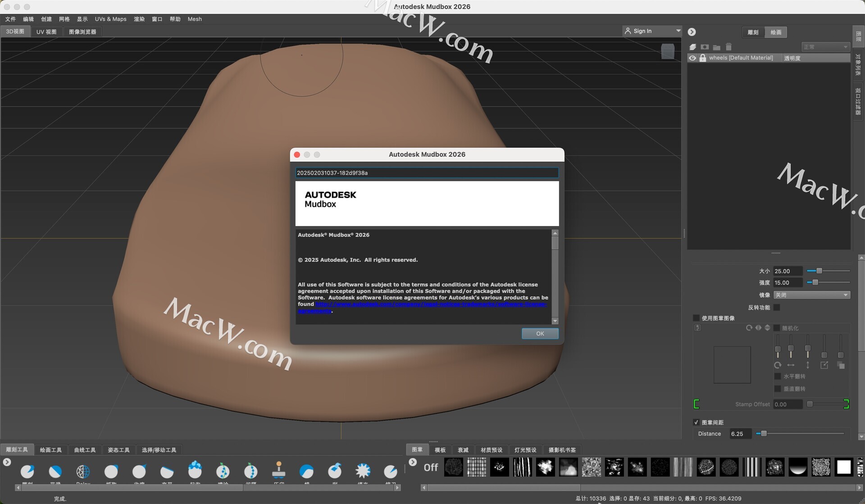Lock the wheels layer with padlock icon
This screenshot has width=865, height=504.
pyautogui.click(x=703, y=58)
